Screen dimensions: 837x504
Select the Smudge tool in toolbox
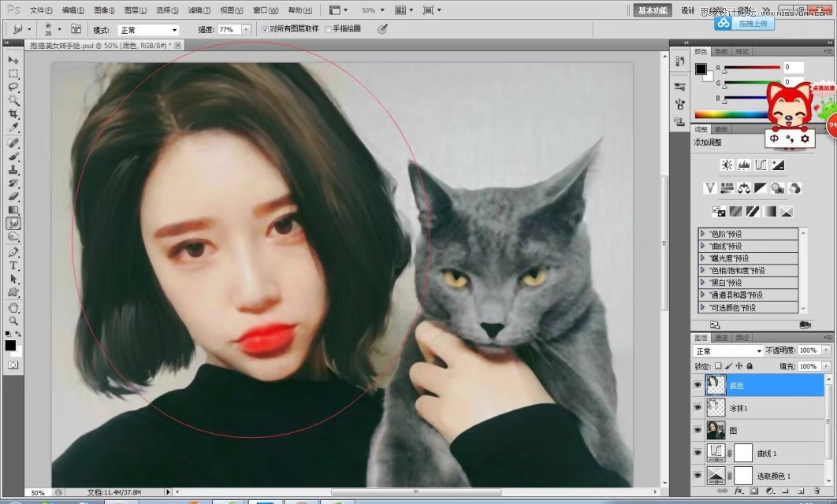click(13, 224)
